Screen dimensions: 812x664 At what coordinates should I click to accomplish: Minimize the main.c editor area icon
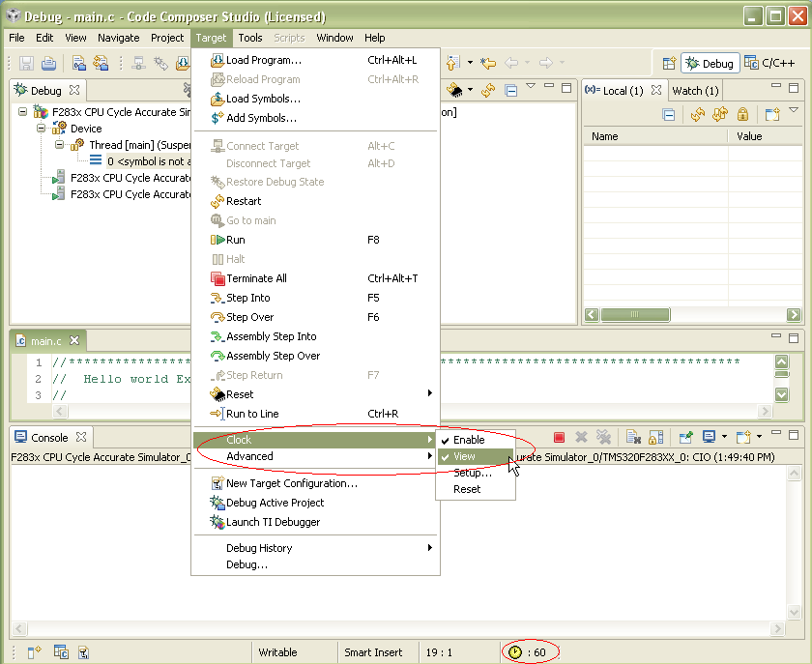[x=775, y=335]
